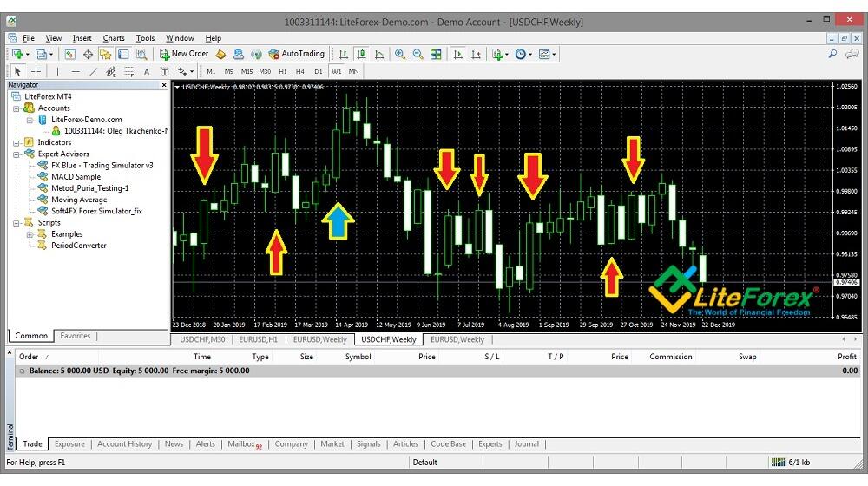
Task: Select the text label tool
Action: pos(147,71)
